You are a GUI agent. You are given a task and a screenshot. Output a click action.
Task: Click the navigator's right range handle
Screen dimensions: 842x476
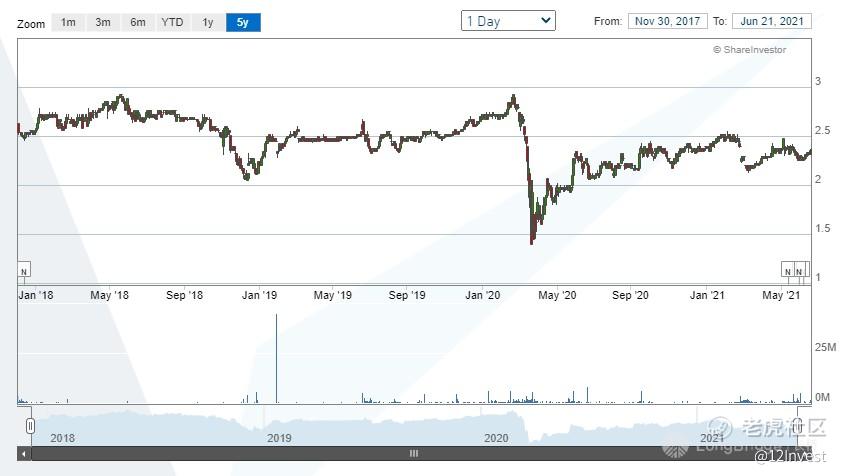click(799, 426)
